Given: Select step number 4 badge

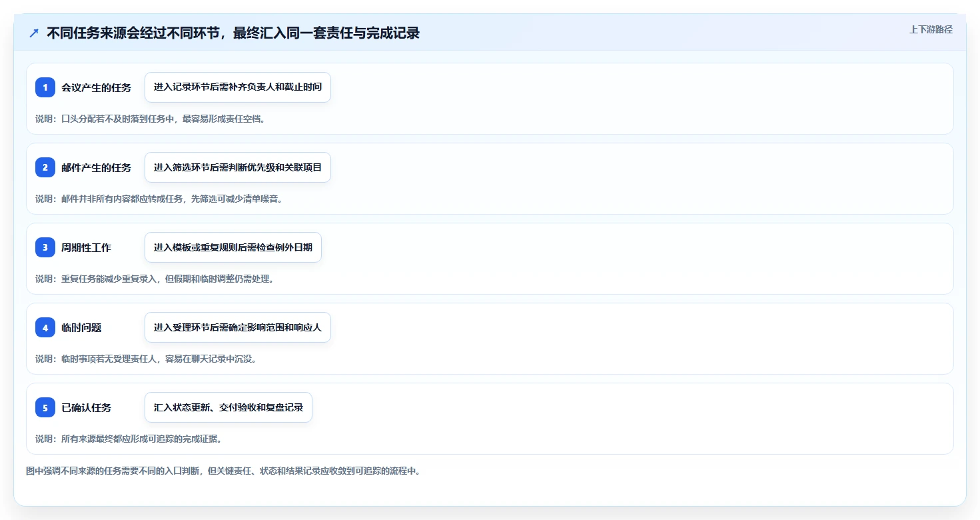Looking at the screenshot, I should [x=45, y=327].
